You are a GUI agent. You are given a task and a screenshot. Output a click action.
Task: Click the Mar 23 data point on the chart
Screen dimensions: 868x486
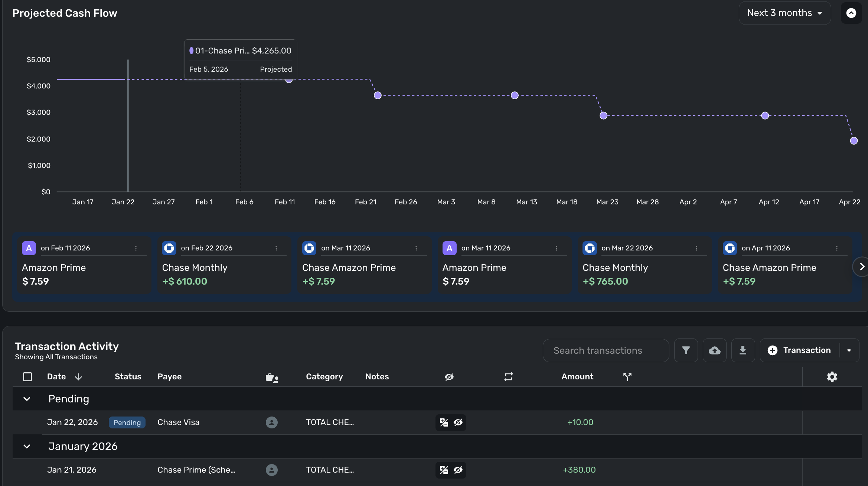tap(603, 116)
